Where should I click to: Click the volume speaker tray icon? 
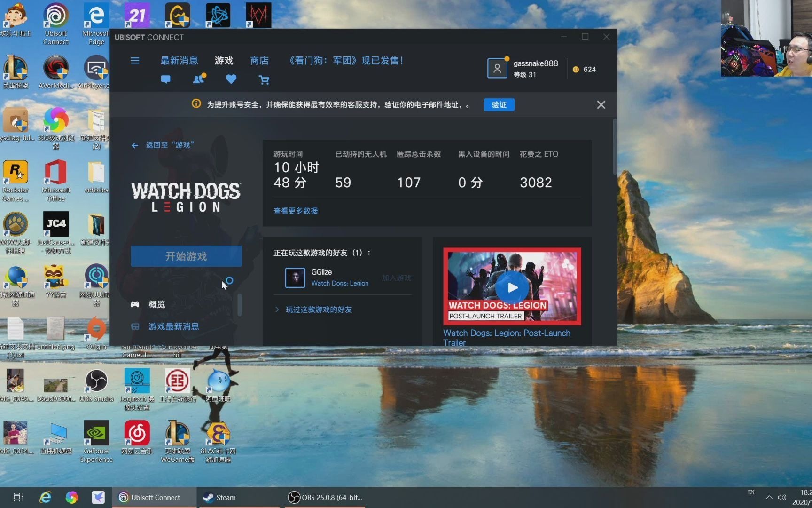[x=782, y=497]
